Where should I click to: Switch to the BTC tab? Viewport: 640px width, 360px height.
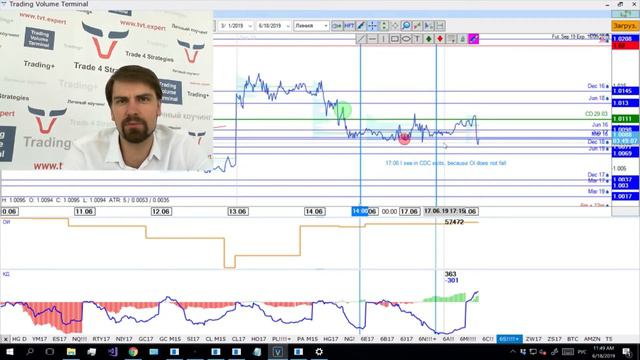tap(573, 339)
